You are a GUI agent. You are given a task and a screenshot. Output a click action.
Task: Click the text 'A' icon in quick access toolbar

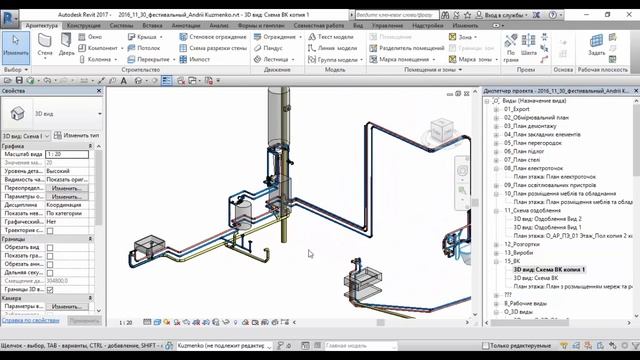tap(124, 81)
